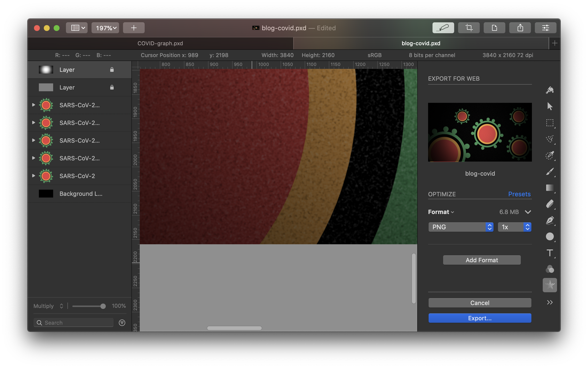Expand the second SARS-CoV-2 layer group
The image size is (588, 368).
[34, 123]
